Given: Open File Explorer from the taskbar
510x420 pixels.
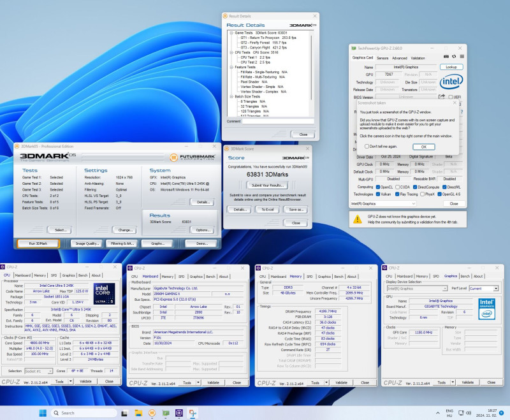Looking at the screenshot, I should coord(138,413).
